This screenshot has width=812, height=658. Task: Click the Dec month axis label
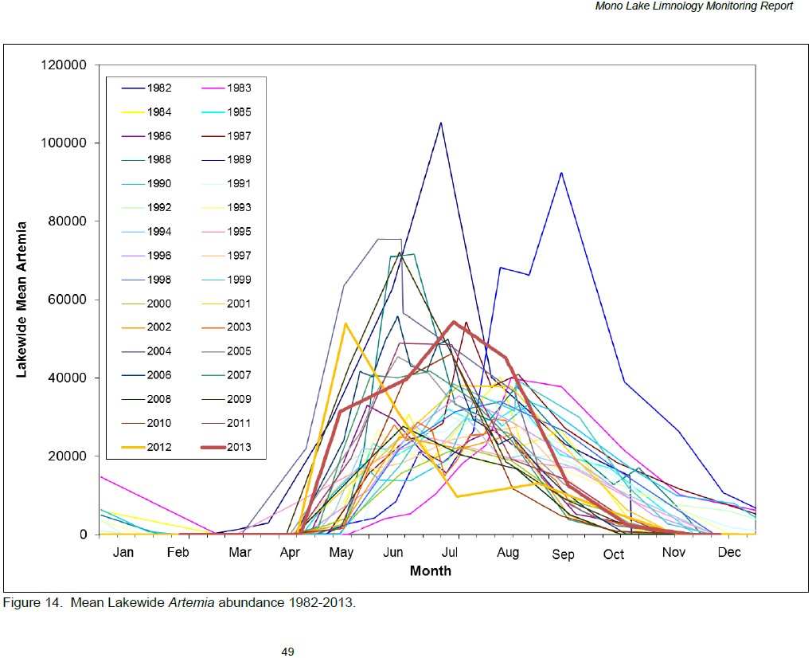tap(728, 553)
